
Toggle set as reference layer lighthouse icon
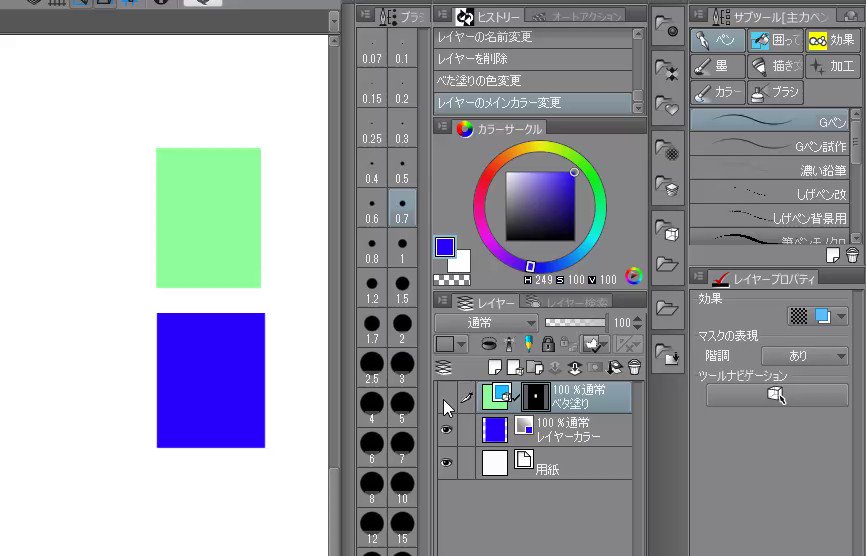(x=509, y=345)
